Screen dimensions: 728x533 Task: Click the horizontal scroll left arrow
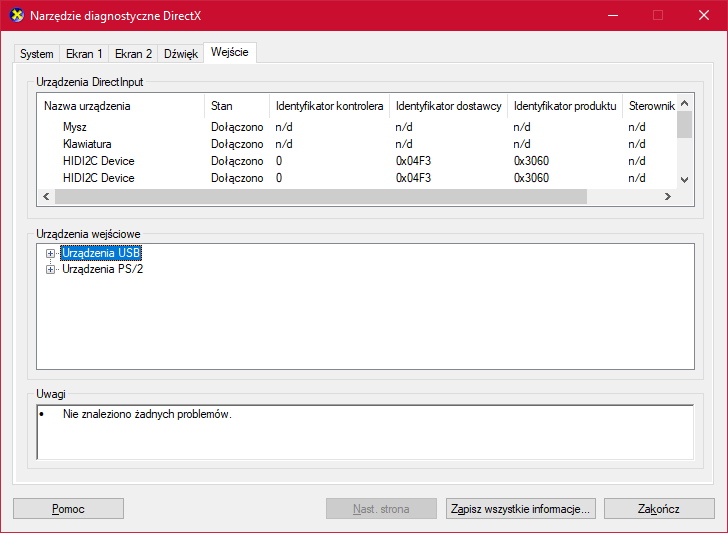46,196
